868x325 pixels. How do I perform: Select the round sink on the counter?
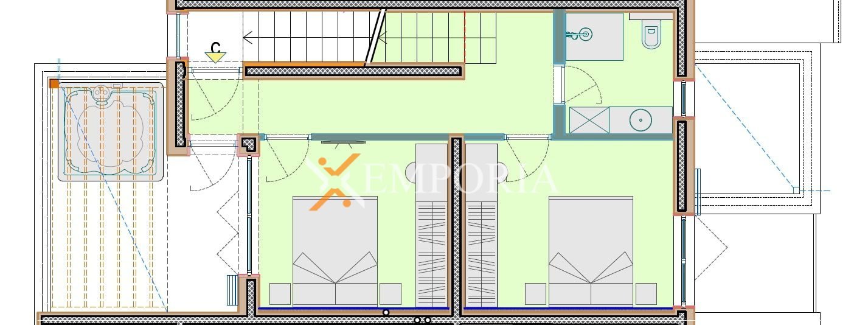coord(640,120)
